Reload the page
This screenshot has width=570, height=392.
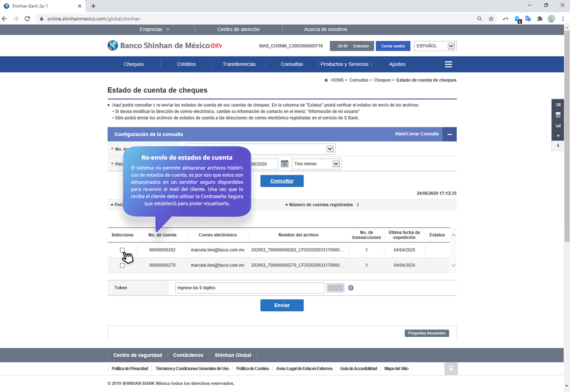point(27,19)
